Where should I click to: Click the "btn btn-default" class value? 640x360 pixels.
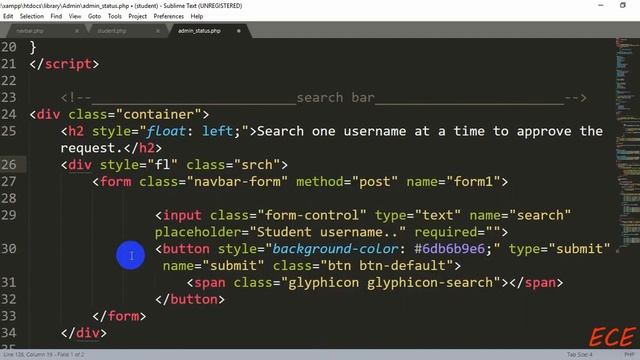tap(387, 266)
